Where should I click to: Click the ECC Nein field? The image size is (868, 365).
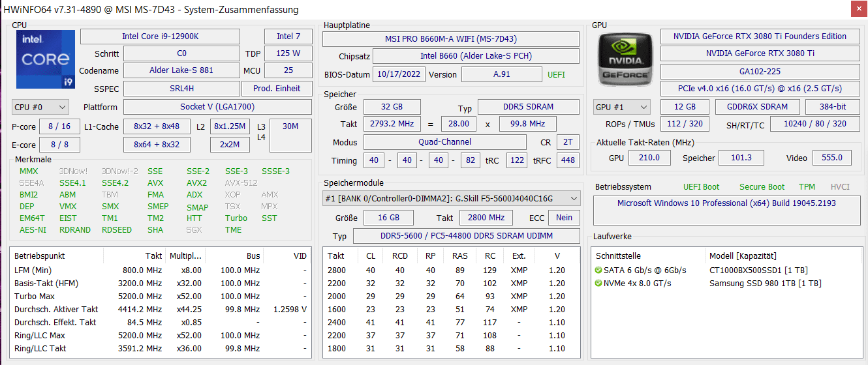click(564, 218)
